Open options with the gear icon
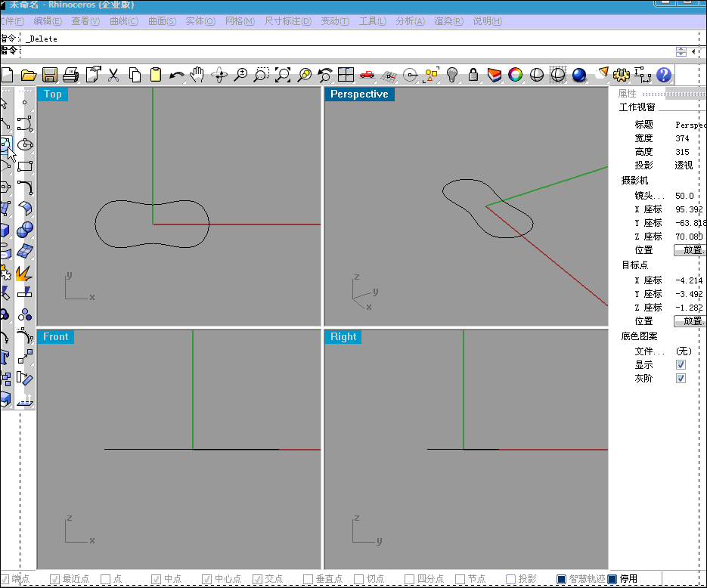 (x=622, y=75)
